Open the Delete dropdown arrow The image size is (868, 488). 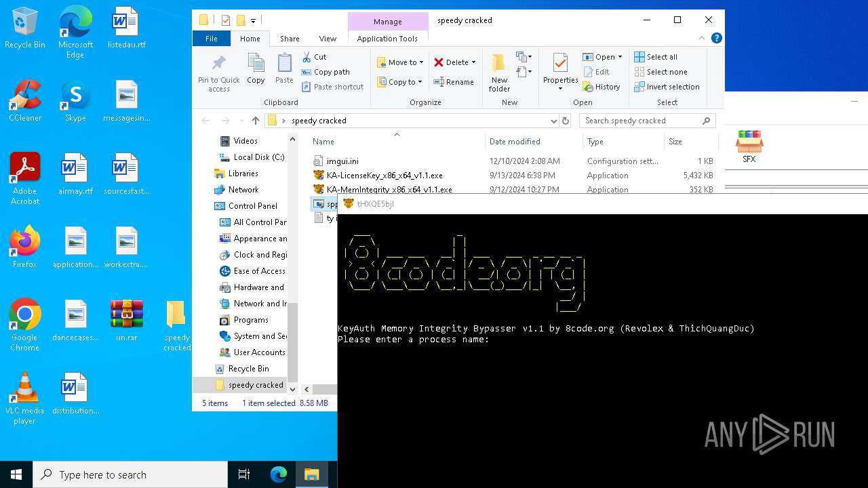473,62
